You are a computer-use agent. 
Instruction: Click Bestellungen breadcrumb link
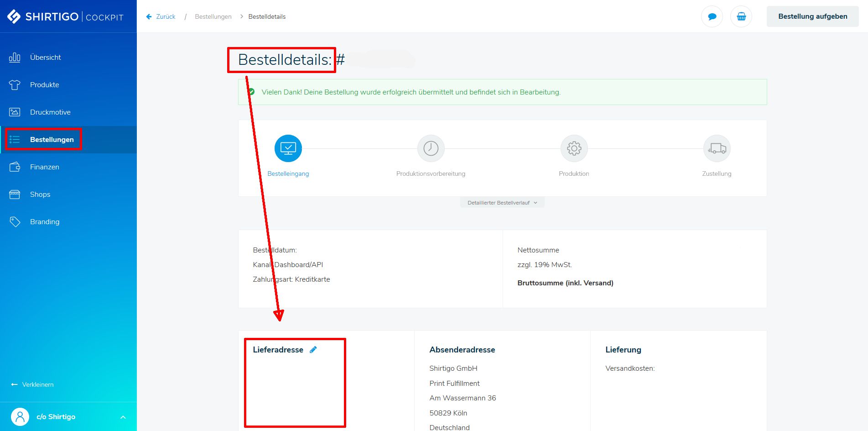coord(213,17)
